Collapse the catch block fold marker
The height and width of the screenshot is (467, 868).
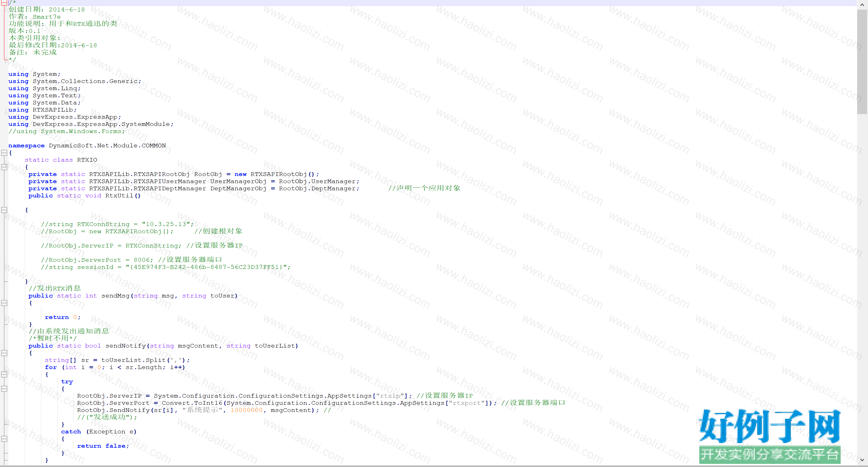[x=4, y=439]
